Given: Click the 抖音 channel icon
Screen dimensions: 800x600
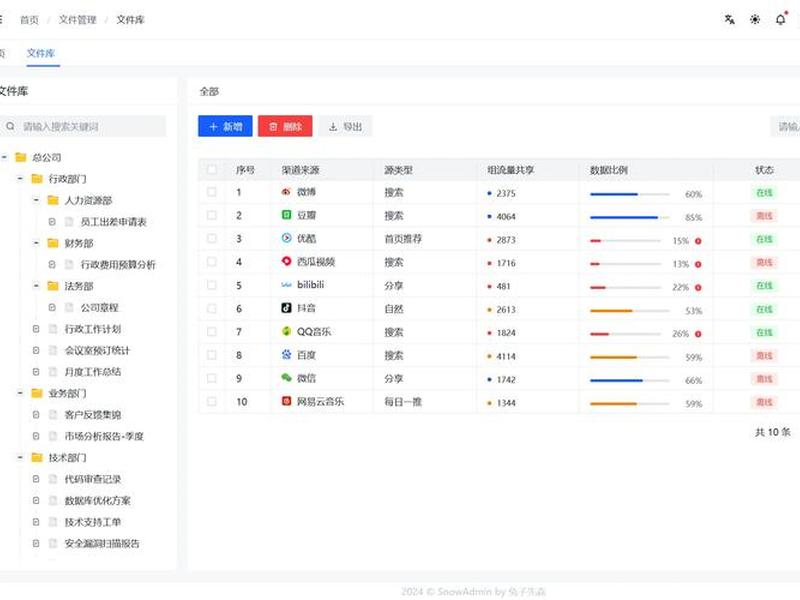Looking at the screenshot, I should 286,308.
